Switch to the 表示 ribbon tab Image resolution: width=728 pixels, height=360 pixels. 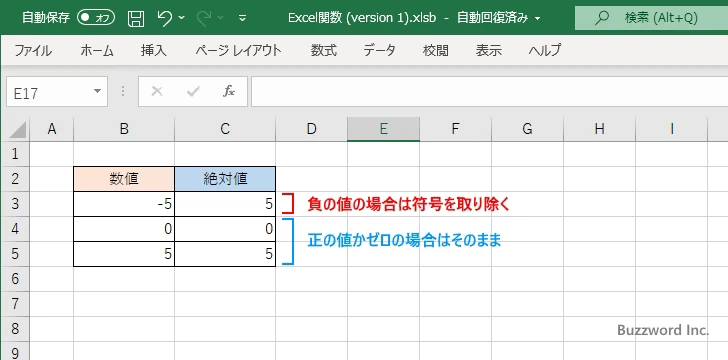pos(488,50)
